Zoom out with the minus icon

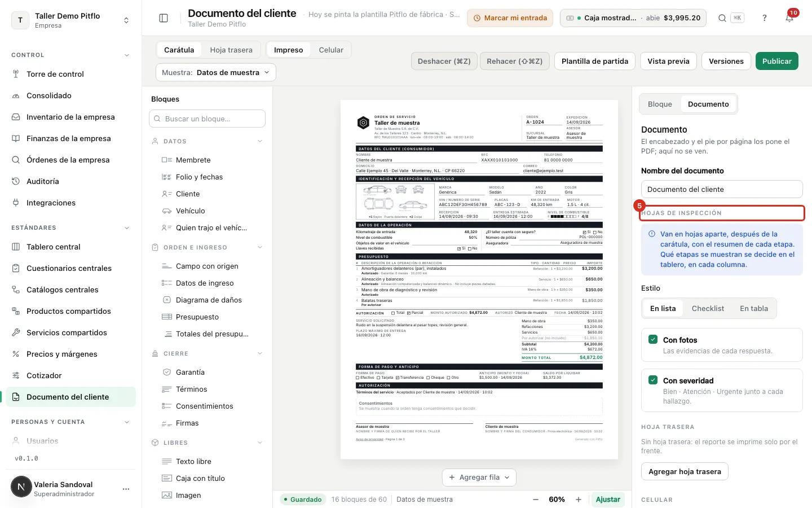(536, 500)
